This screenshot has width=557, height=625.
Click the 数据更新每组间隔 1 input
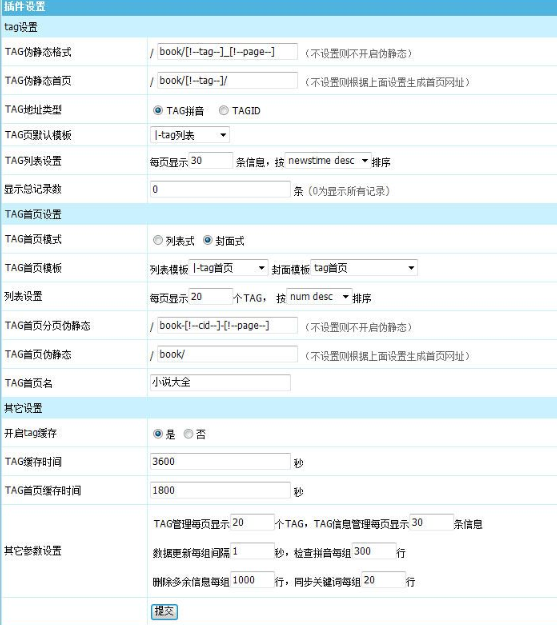pyautogui.click(x=252, y=551)
